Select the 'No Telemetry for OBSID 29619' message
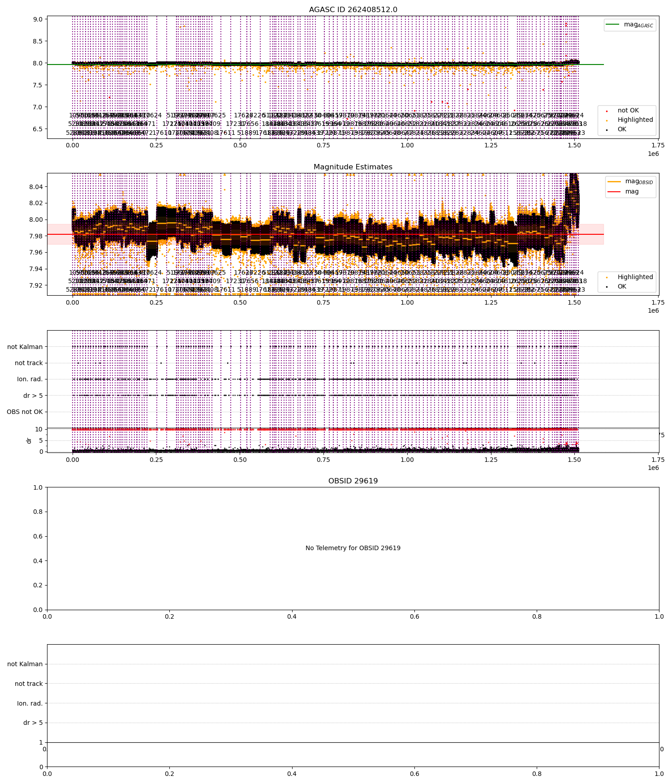The height and width of the screenshot is (784, 672). click(x=353, y=548)
